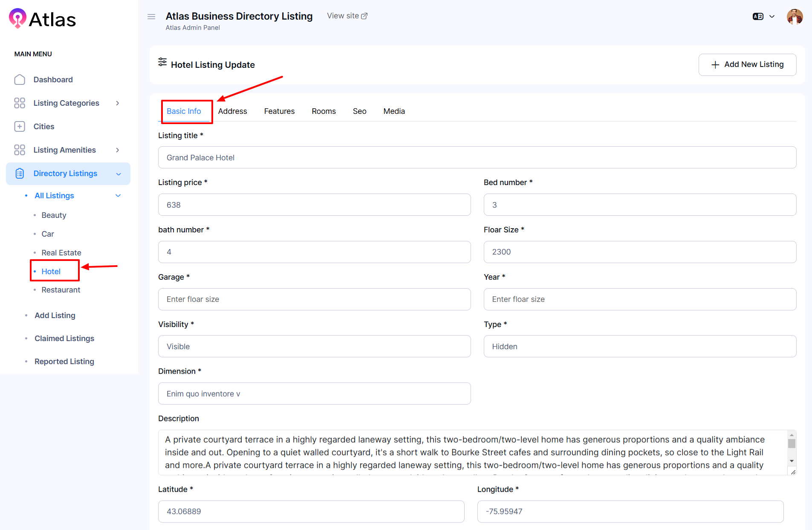Click the Listing Amenities grid icon
812x530 pixels.
[x=20, y=150]
